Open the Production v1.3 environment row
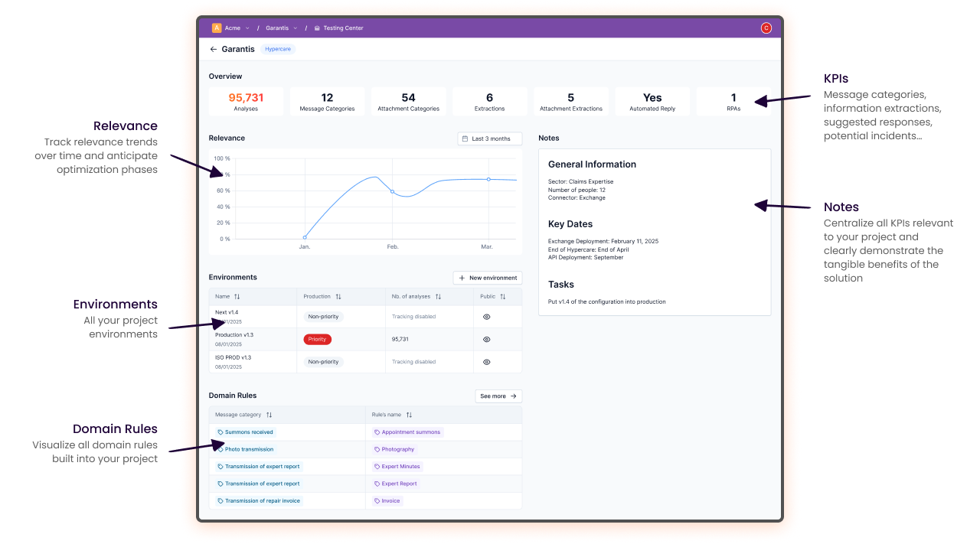The height and width of the screenshot is (544, 980). pos(366,339)
